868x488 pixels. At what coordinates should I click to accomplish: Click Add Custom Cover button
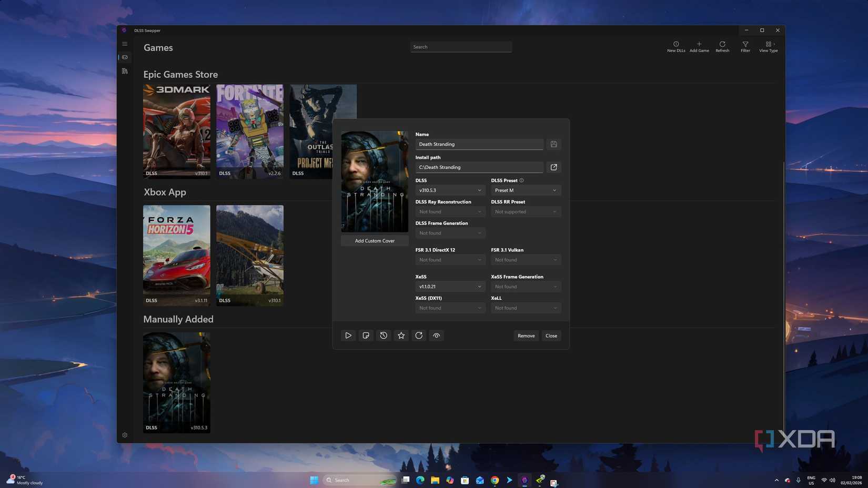click(375, 241)
